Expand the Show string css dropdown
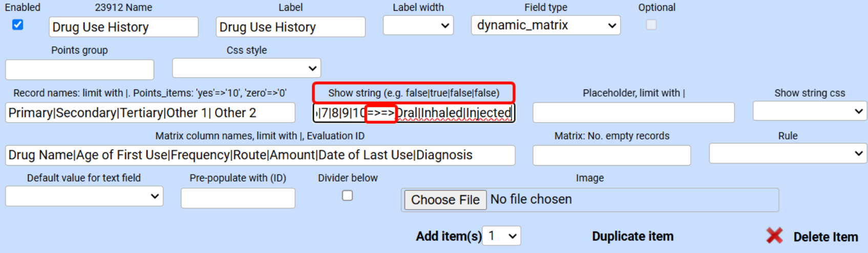This screenshot has height=253, width=868. tap(809, 111)
